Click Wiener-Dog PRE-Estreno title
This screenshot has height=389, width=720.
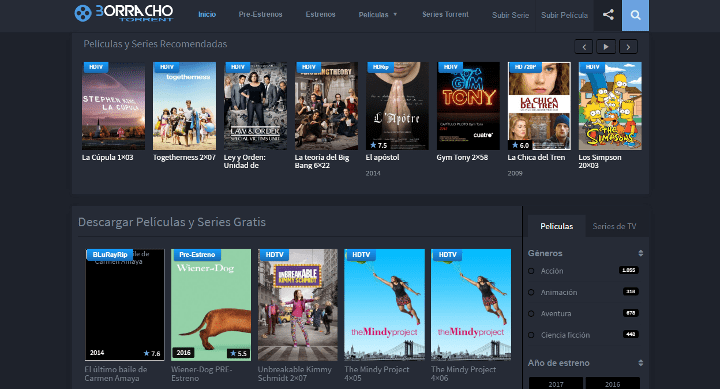(202, 374)
